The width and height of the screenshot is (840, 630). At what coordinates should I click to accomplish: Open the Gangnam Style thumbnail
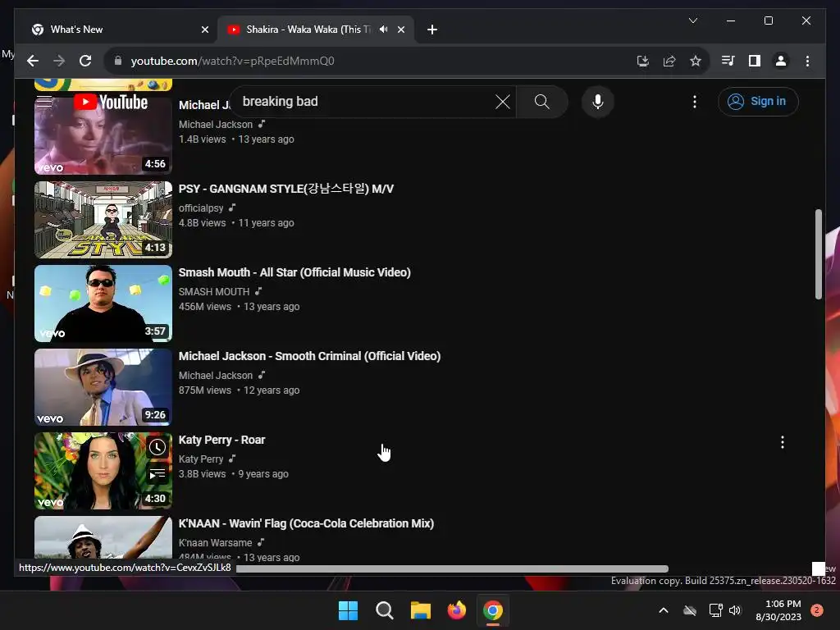click(103, 220)
